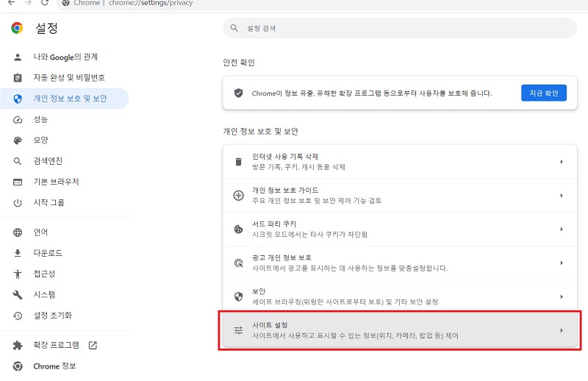588x381 pixels.
Task: Go to 모양 settings section
Action: 40,140
